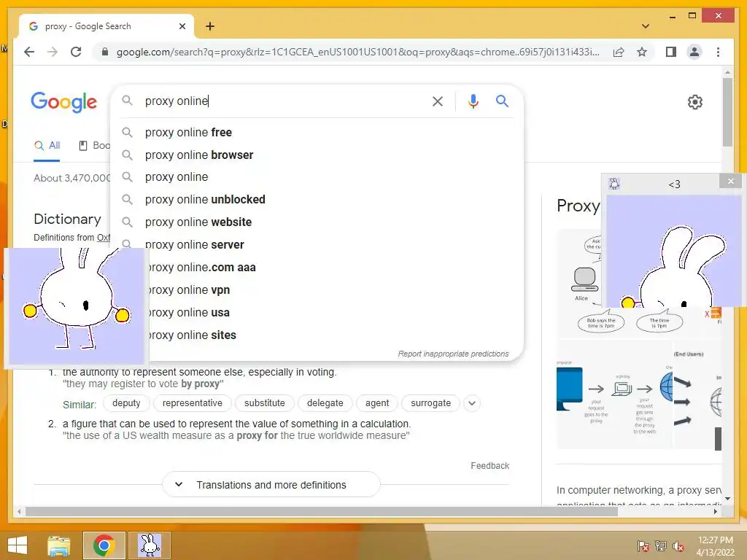This screenshot has width=747, height=560.
Task: Choose plain proxy online suggestion
Action: pos(317,177)
